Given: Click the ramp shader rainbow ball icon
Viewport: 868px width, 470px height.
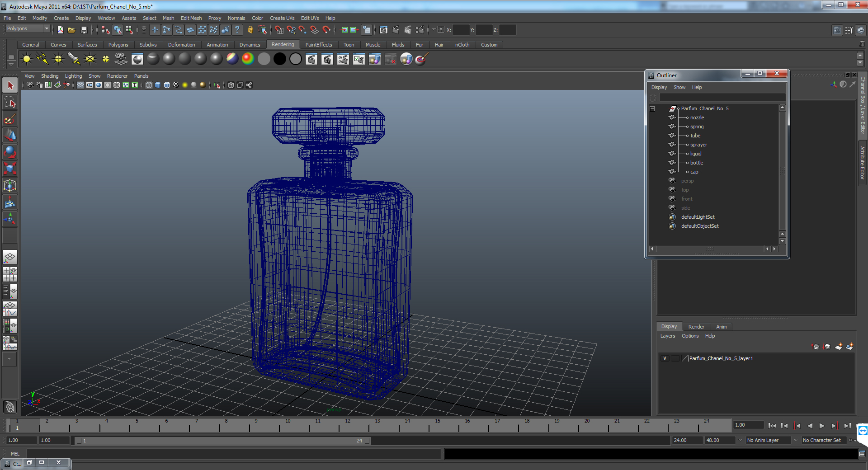Looking at the screenshot, I should click(x=248, y=59).
